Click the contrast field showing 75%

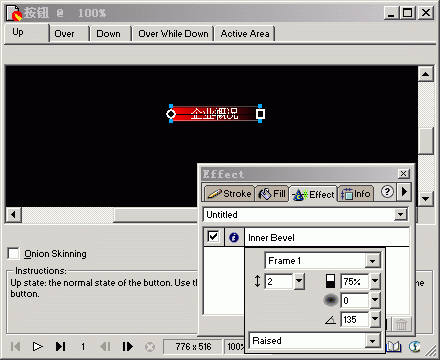[355, 282]
